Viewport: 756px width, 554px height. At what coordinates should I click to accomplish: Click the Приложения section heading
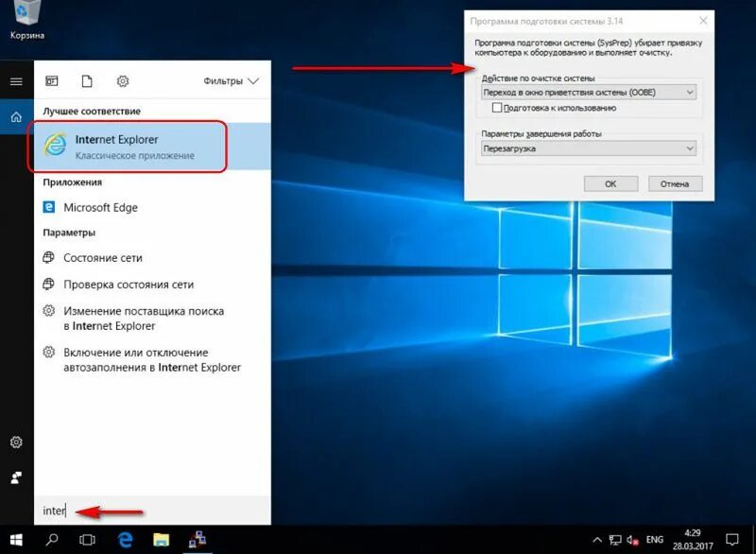pyautogui.click(x=73, y=182)
